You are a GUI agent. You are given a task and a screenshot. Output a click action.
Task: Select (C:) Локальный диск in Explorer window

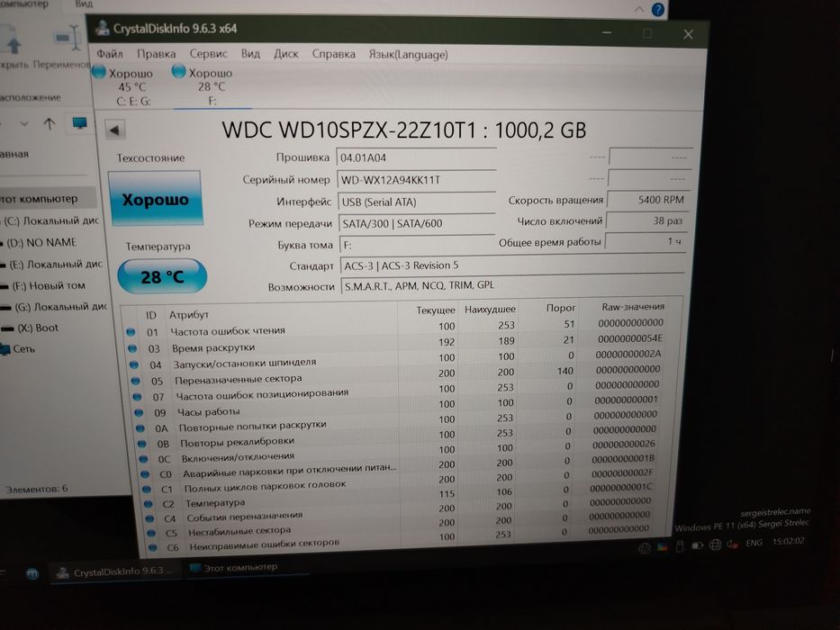coord(51,220)
